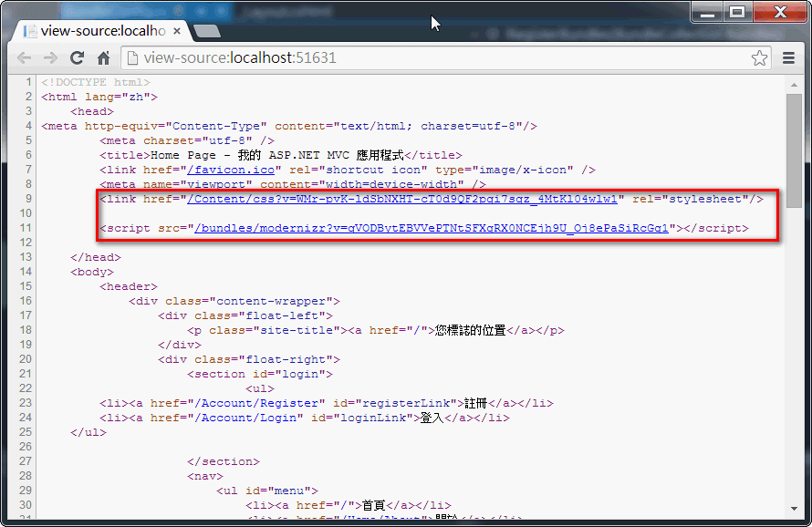The image size is (812, 527).
Task: Click the <!DOCTYPE html> text on line 1
Action: click(96, 82)
